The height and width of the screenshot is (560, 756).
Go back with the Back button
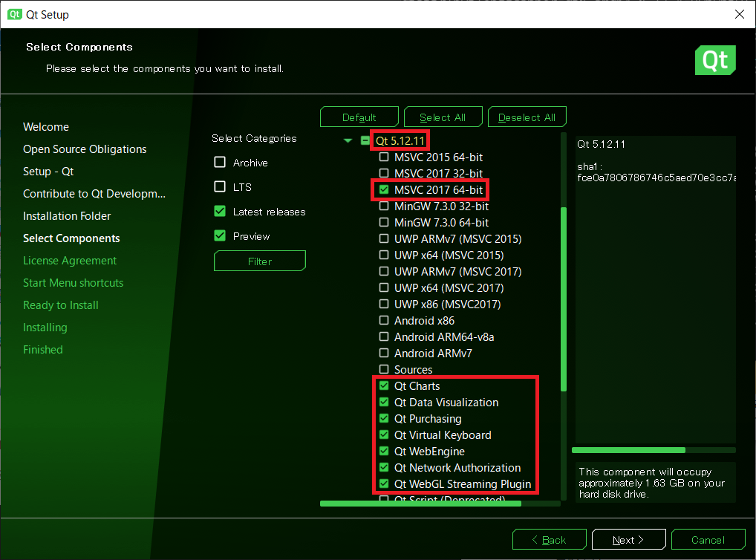549,540
